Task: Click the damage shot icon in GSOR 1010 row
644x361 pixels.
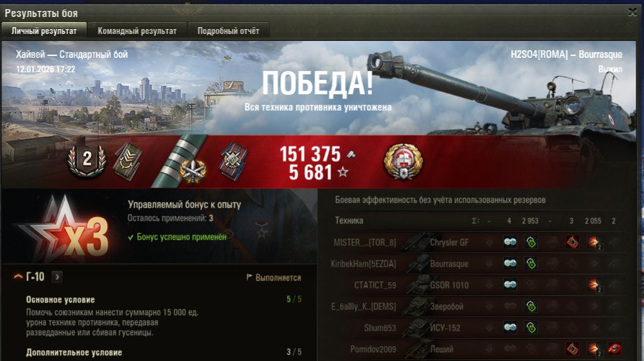Action: (x=593, y=285)
